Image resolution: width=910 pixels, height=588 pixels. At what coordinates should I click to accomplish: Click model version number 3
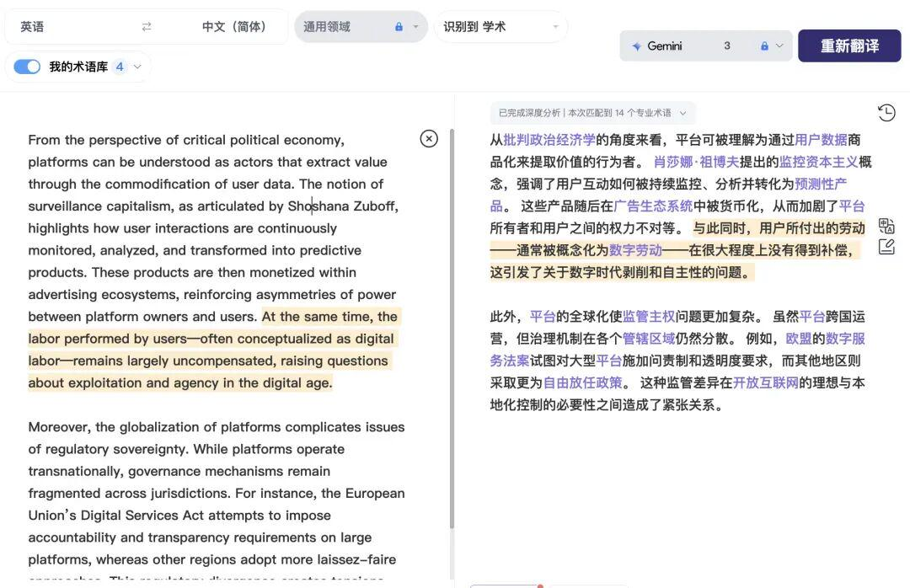726,45
